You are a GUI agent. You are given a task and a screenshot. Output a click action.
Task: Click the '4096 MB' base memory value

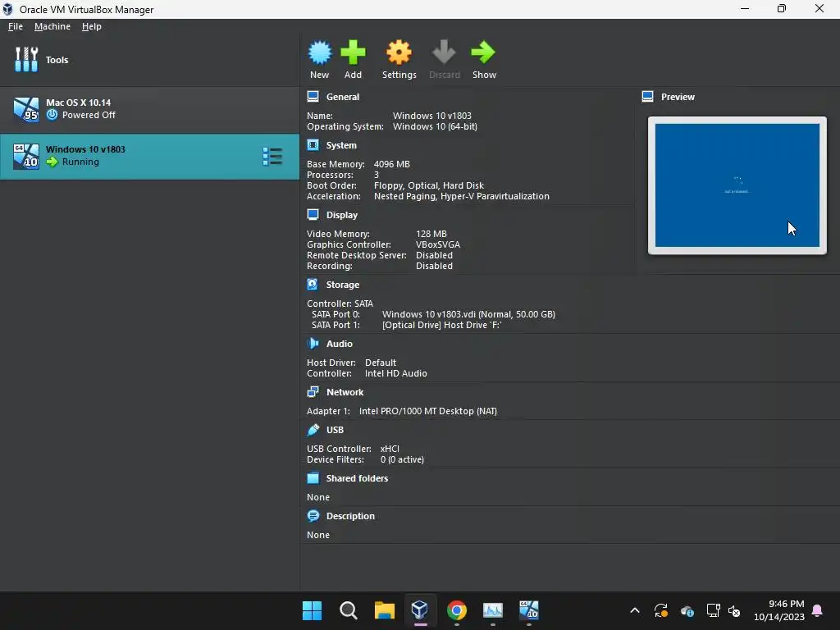(x=391, y=164)
